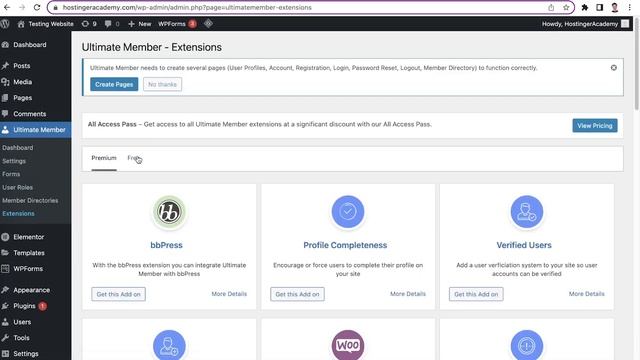The height and width of the screenshot is (360, 640).
Task: Get this Add on for Verified Users
Action: [476, 294]
